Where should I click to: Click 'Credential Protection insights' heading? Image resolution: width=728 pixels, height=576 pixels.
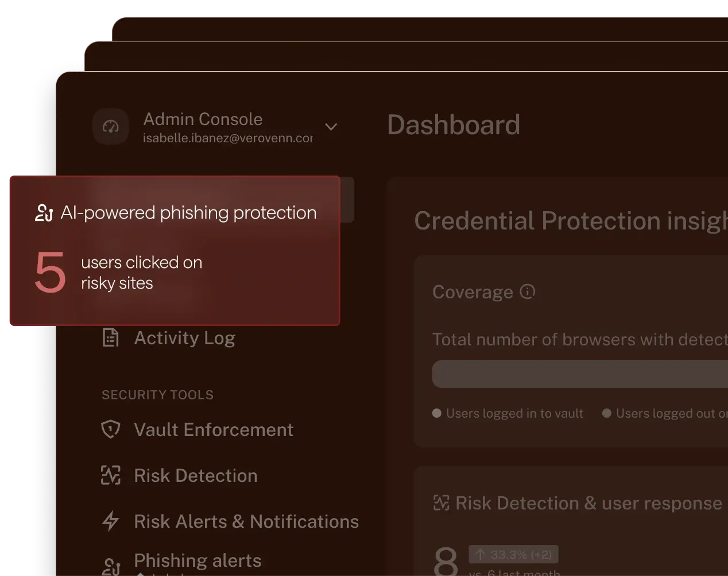571,221
